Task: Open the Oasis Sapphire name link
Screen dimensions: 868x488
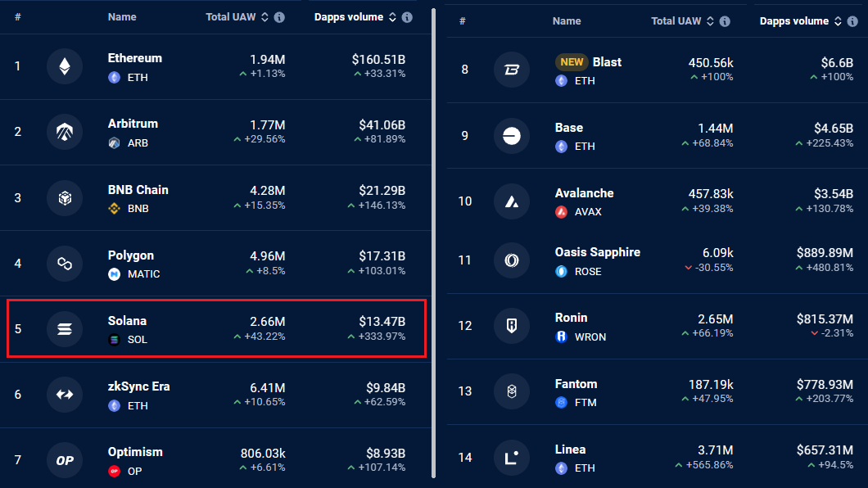Action: (x=598, y=252)
